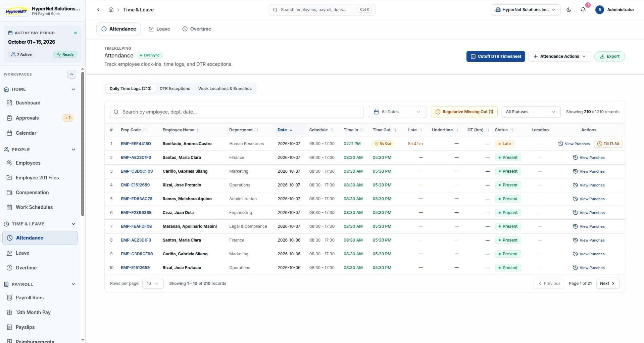Open notifications bell icon
The height and width of the screenshot is (343, 644).
(x=583, y=10)
